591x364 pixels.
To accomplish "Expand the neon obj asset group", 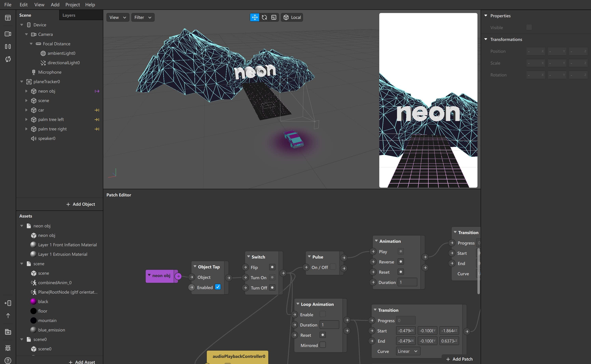I will click(x=21, y=226).
